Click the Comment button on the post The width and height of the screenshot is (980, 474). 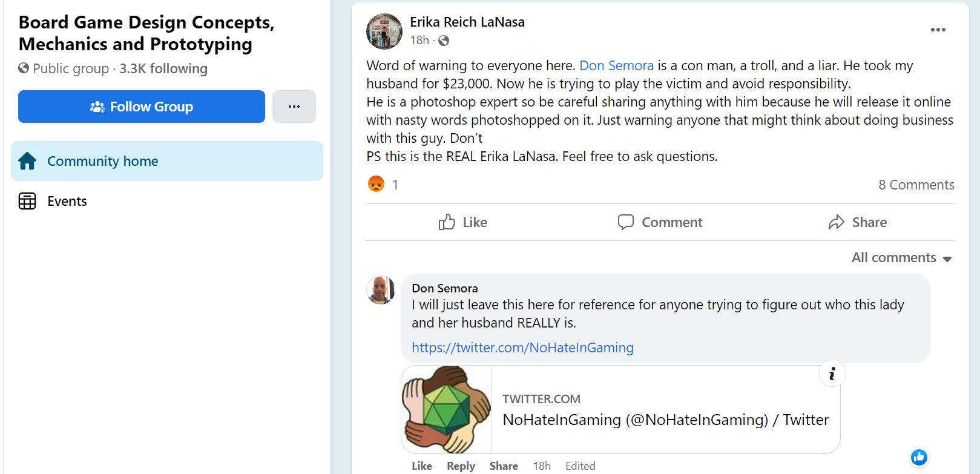(x=660, y=222)
